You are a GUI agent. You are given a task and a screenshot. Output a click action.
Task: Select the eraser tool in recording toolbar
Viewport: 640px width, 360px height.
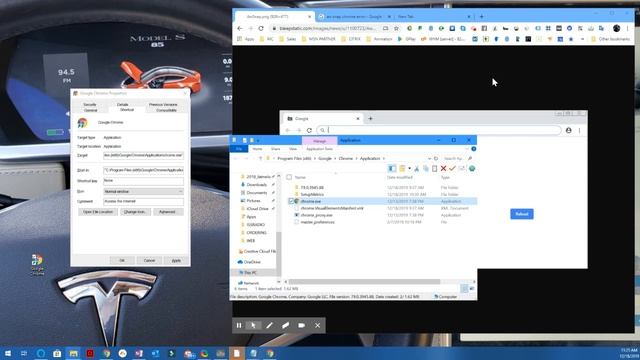pos(285,325)
